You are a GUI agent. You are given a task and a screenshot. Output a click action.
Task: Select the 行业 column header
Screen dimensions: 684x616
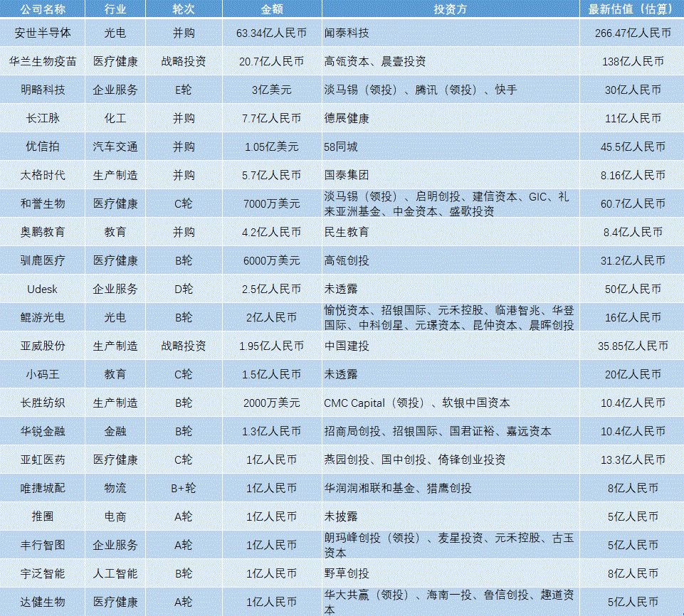(115, 9)
